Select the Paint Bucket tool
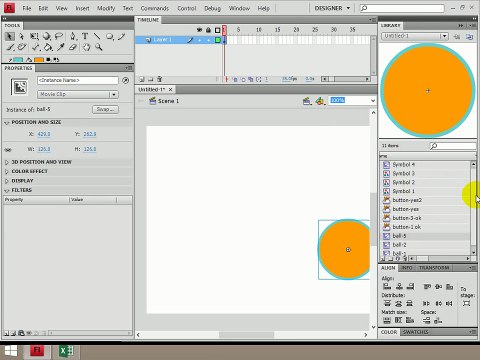This screenshot has height=360, width=480. click(48, 47)
